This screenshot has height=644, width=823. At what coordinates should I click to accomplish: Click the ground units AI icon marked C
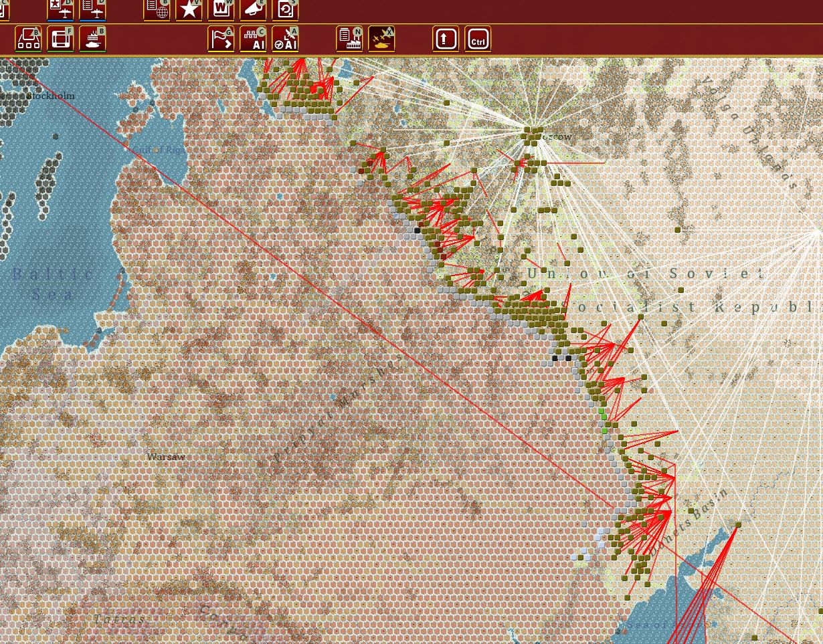pos(253,39)
